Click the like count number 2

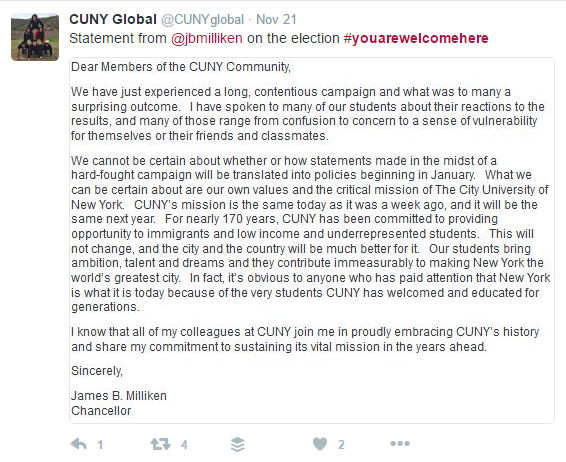coord(341,445)
